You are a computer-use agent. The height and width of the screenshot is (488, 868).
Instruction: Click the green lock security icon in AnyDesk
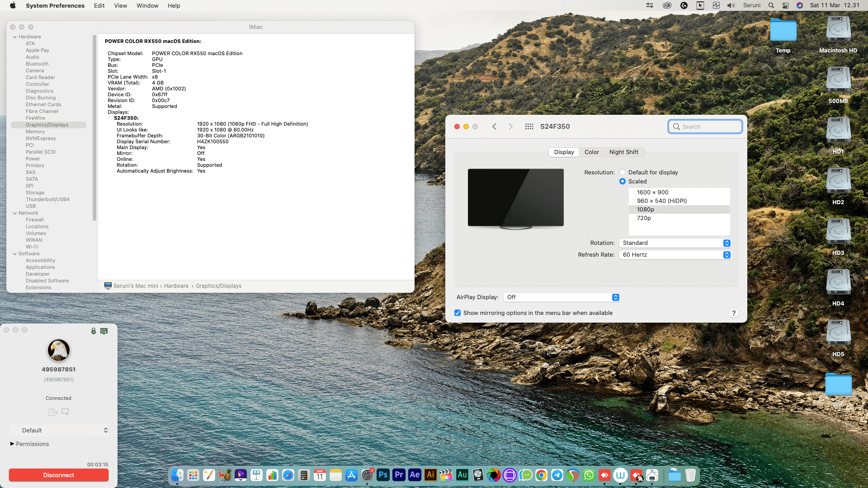tap(94, 331)
